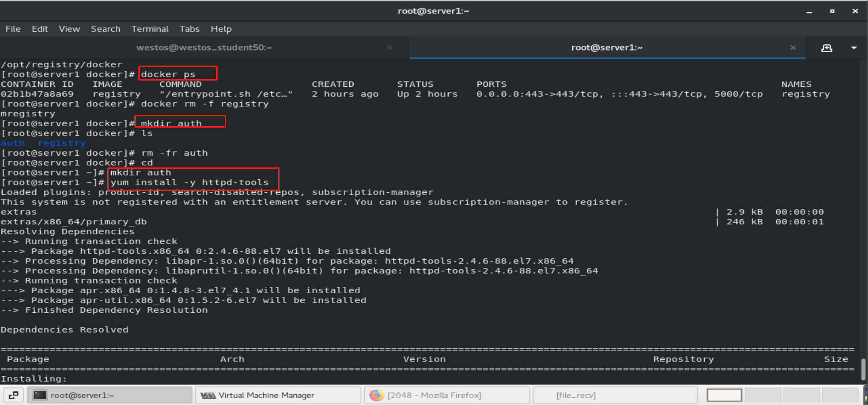Click the 'docker ps' command text
Image resolution: width=868 pixels, height=405 pixels.
[168, 74]
